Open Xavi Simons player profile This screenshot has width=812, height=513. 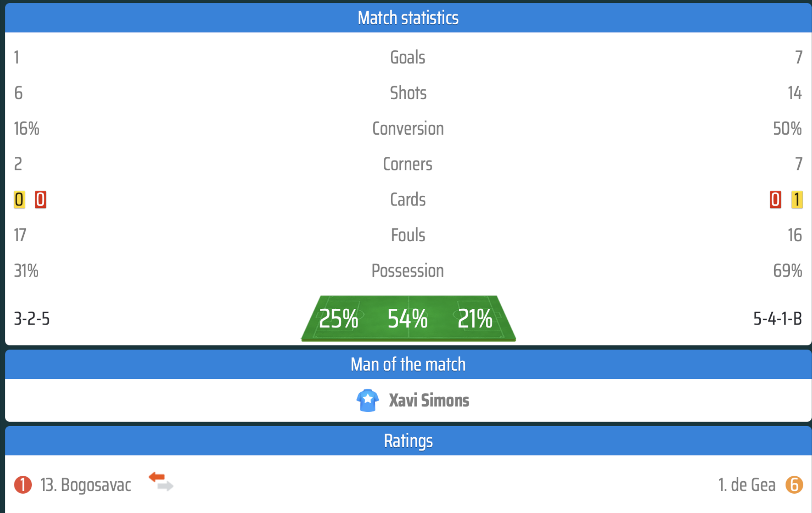[x=429, y=400]
